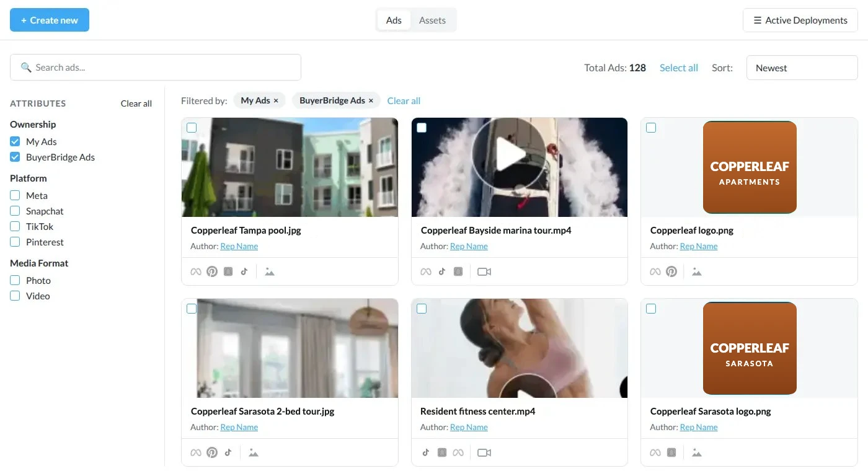Uncheck the BuyerBridge Ads ownership filter
Screen dimensions: 868x471
coord(15,157)
